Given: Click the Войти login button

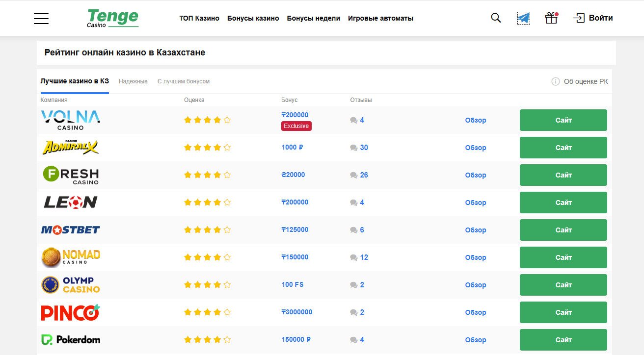Looking at the screenshot, I should pos(593,18).
